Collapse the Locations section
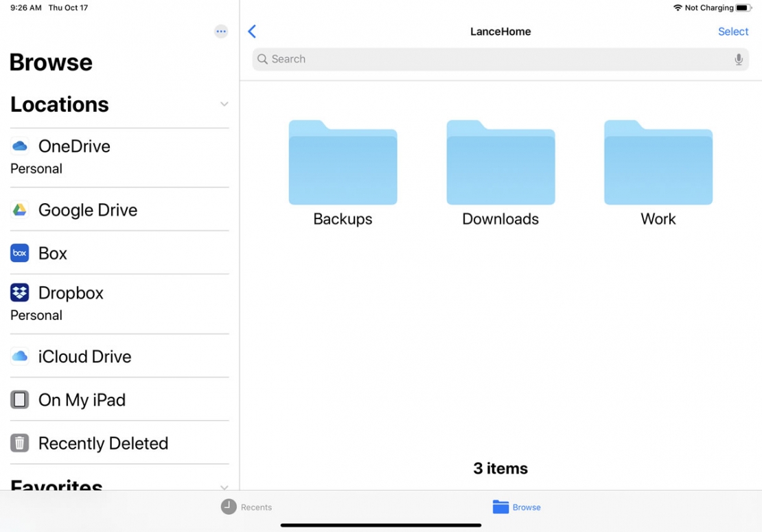The image size is (762, 532). point(224,104)
